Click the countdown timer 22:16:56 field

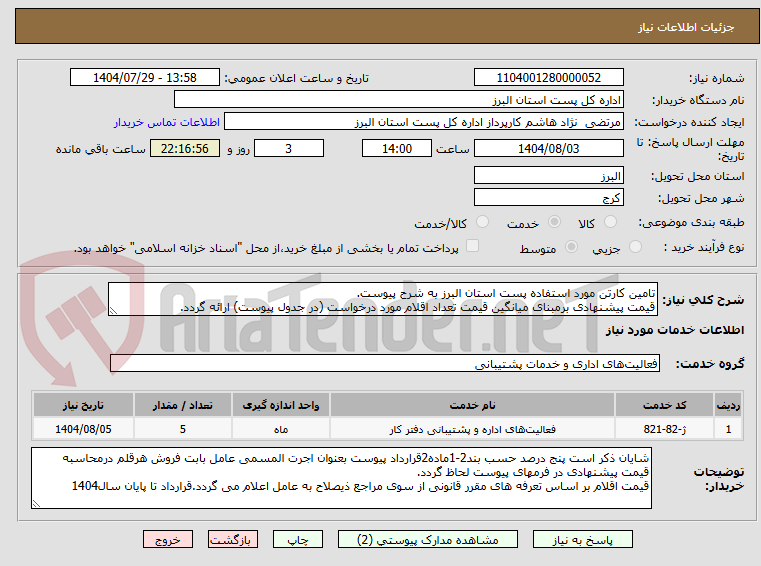[x=185, y=149]
